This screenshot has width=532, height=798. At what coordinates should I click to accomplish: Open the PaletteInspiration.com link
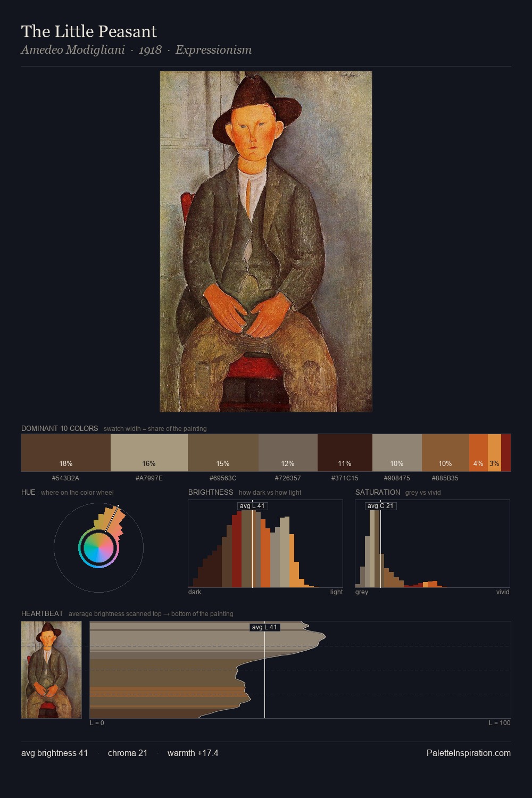[x=469, y=753]
